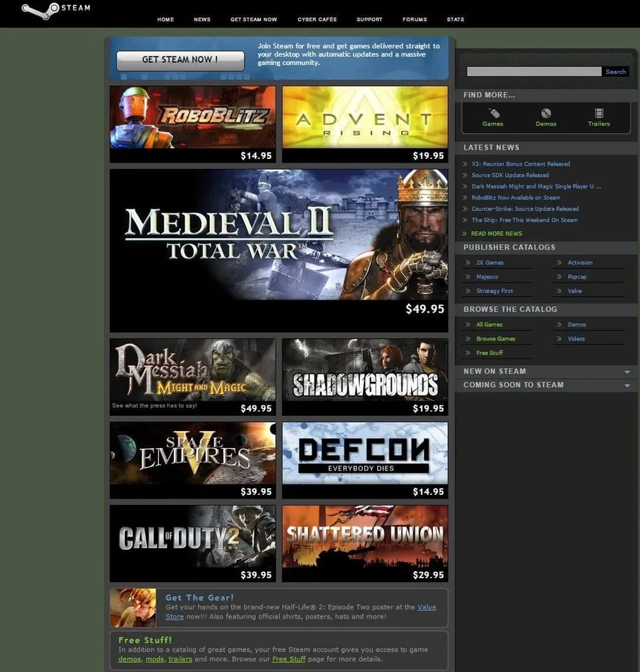The height and width of the screenshot is (672, 640).
Task: Open the Cyber Cafés menu item
Action: (317, 20)
